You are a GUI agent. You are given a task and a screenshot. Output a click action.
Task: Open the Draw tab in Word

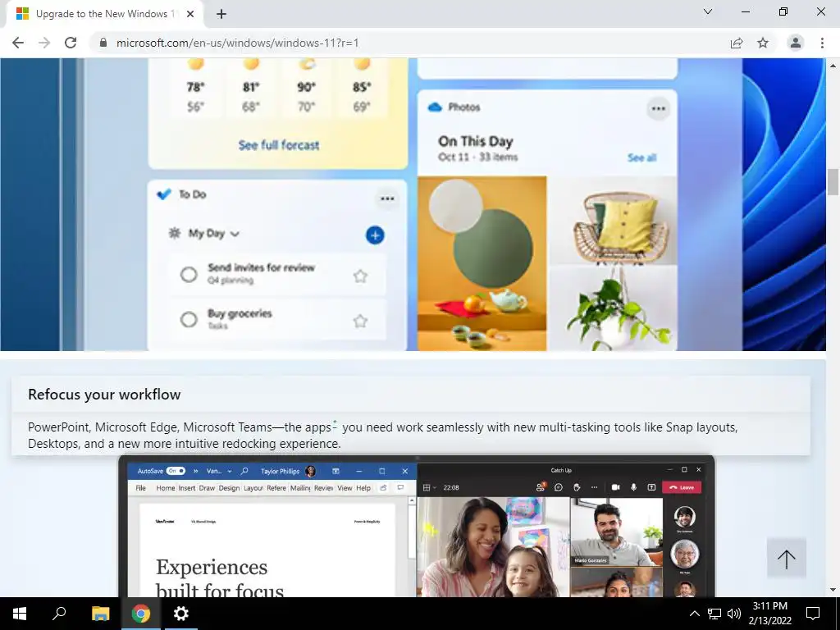coord(207,488)
